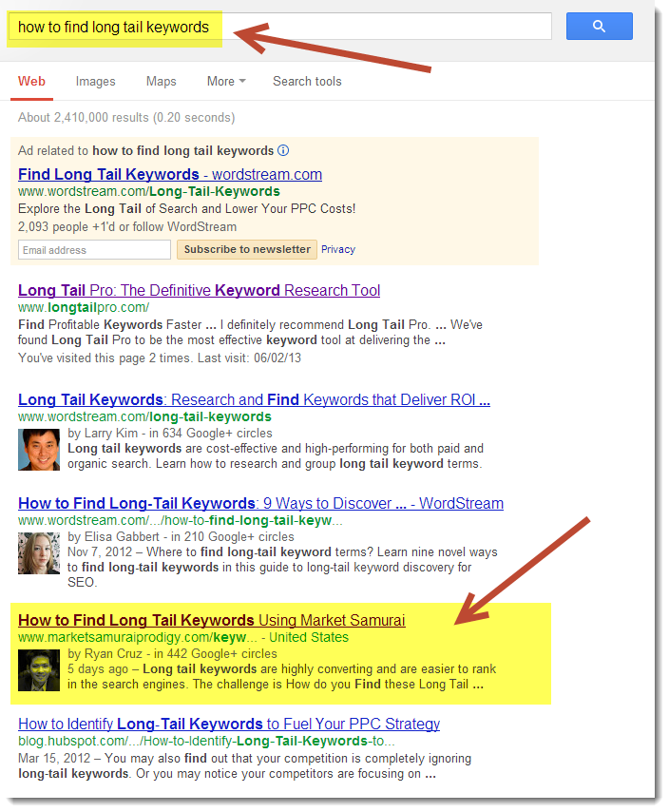This screenshot has width=669, height=812.
Task: Open Find Long Tail Keywords wordstream ad
Action: (170, 174)
